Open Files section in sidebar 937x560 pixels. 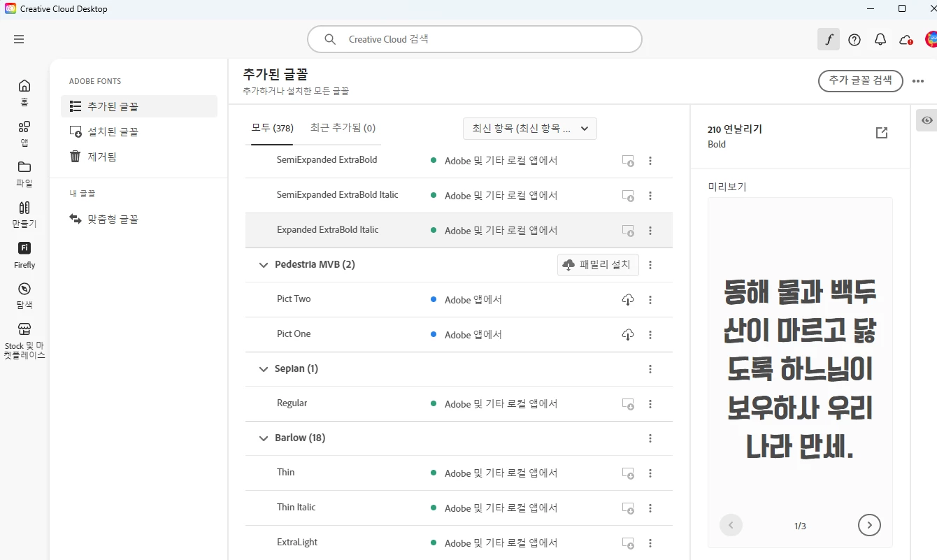click(x=24, y=174)
